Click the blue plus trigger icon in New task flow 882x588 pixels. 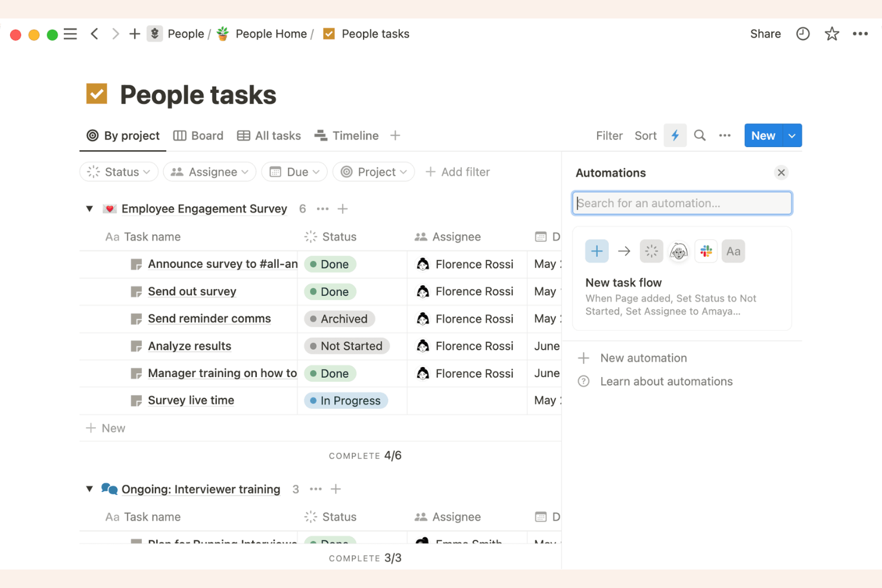pos(597,251)
